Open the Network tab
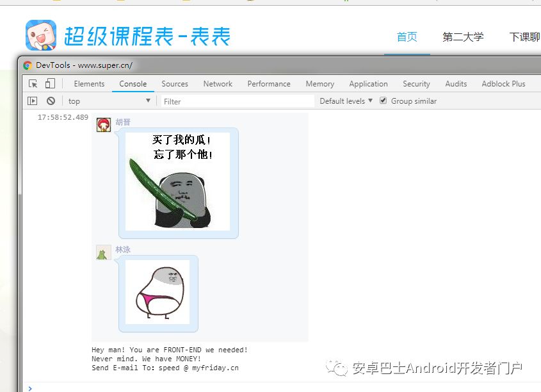 tap(218, 84)
